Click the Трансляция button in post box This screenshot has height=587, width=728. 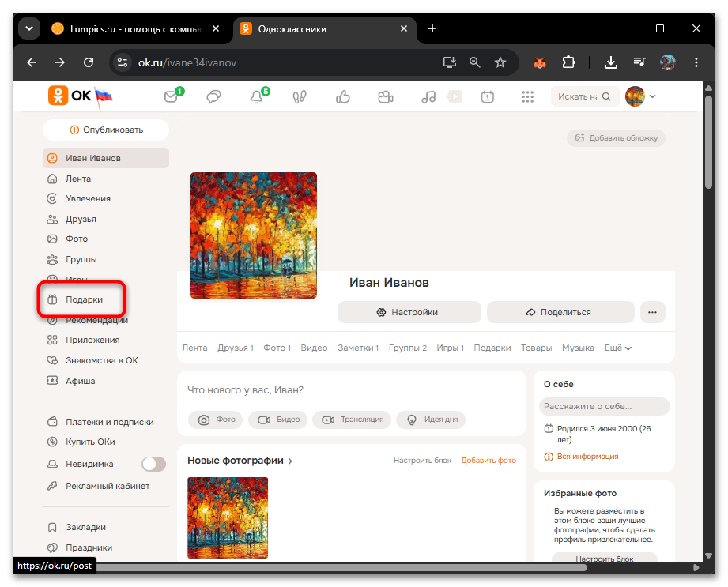coord(352,420)
